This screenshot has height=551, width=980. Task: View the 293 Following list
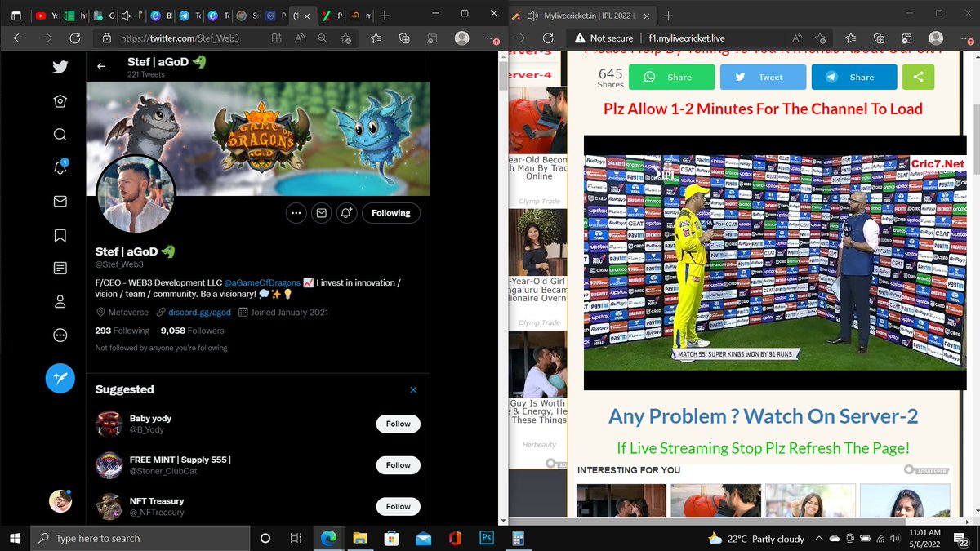click(122, 331)
